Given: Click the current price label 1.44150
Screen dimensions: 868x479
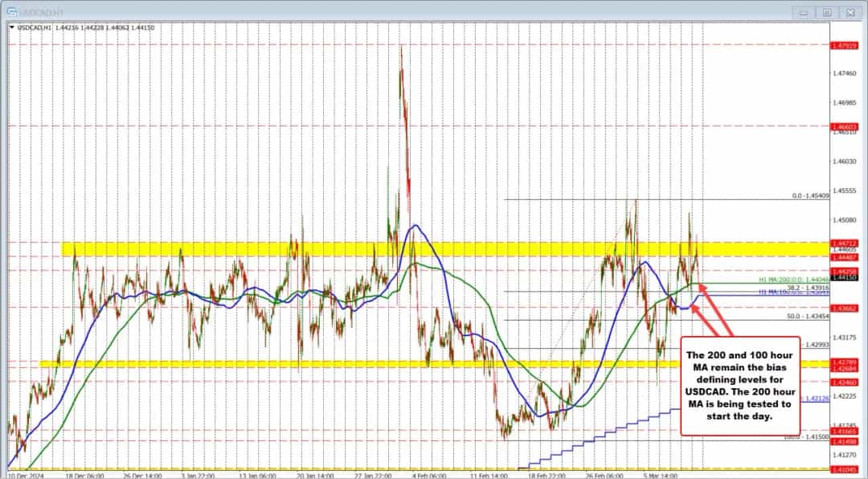Looking at the screenshot, I should tap(847, 277).
